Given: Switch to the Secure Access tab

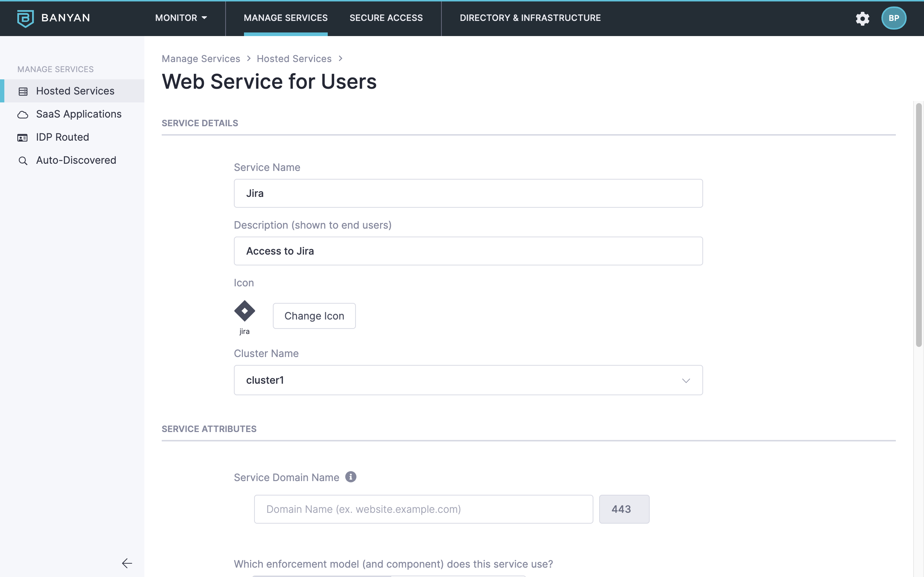Looking at the screenshot, I should tap(386, 18).
